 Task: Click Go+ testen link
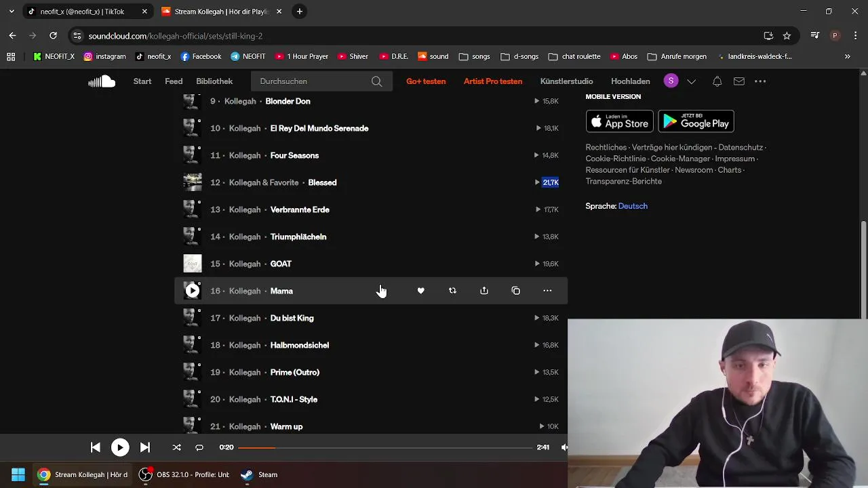pyautogui.click(x=426, y=81)
